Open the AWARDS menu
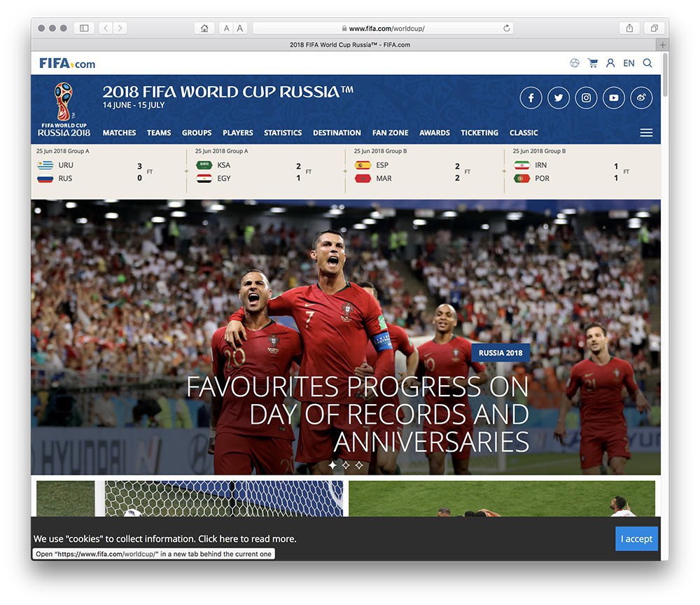The width and height of the screenshot is (700, 605). click(435, 132)
